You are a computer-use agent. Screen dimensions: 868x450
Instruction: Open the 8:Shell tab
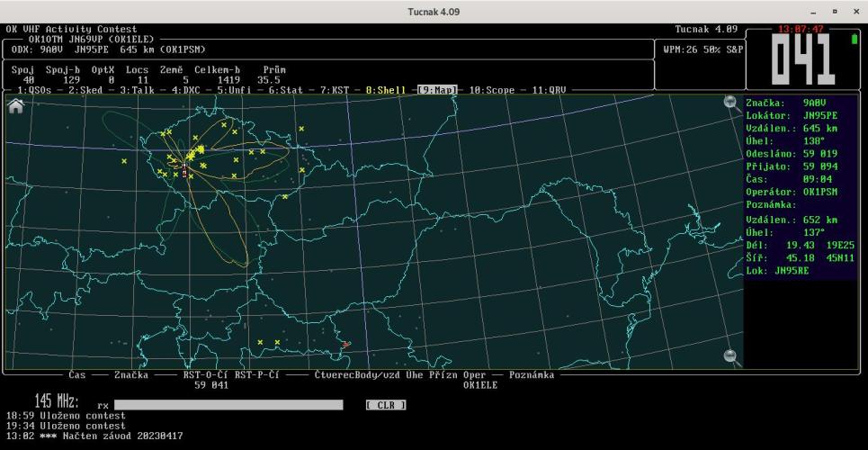click(387, 91)
